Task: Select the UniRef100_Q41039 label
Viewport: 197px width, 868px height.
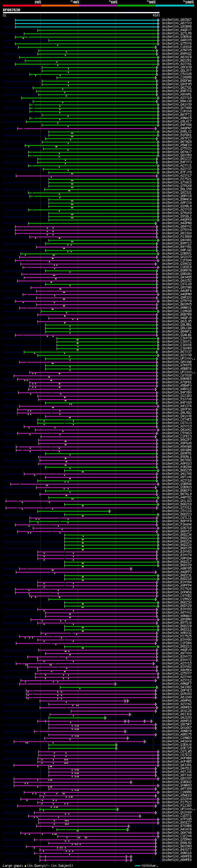Action: point(177,104)
